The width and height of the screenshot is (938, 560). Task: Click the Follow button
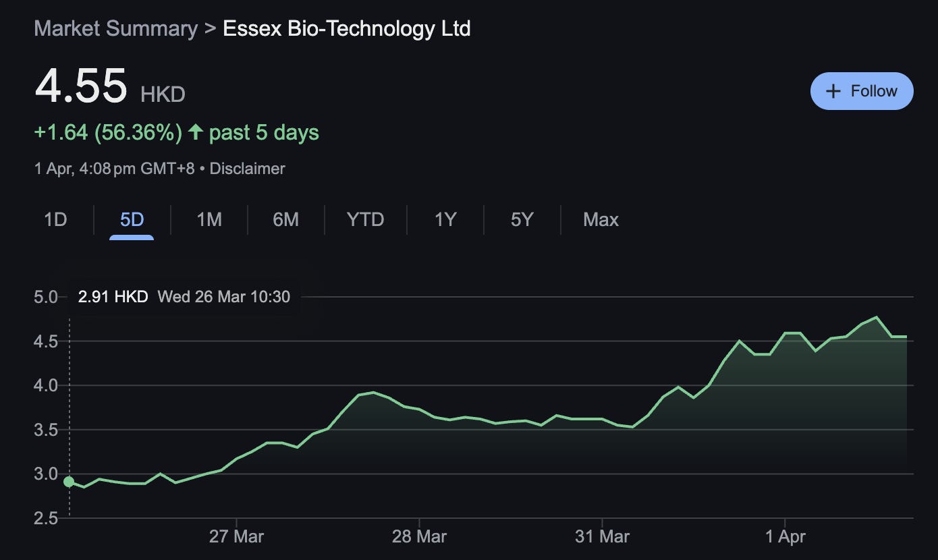862,91
